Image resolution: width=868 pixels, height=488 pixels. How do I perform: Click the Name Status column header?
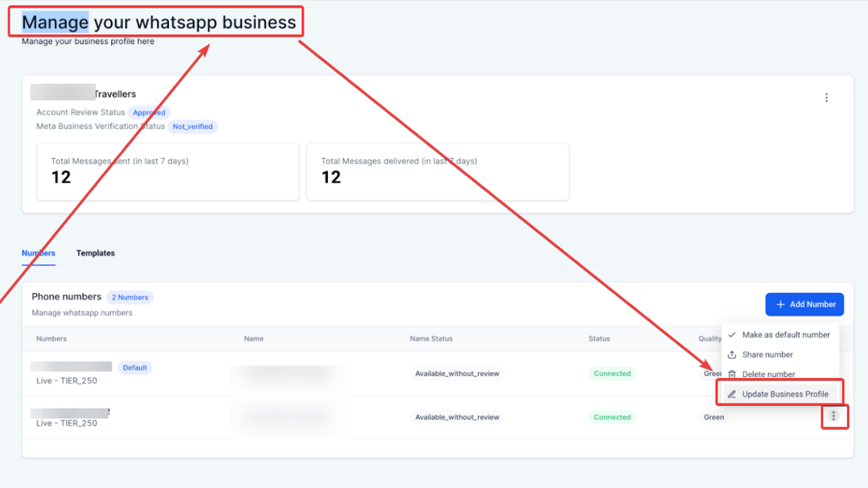431,339
